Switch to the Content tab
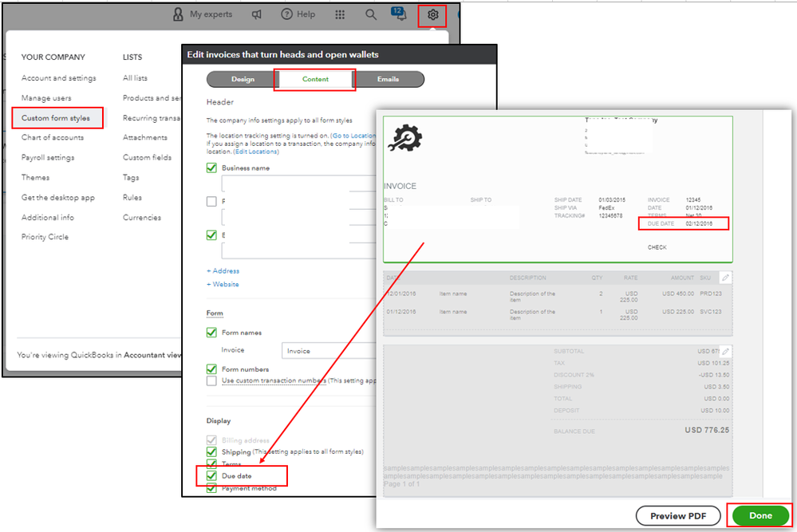Viewport: 797px width, 532px height. [315, 79]
